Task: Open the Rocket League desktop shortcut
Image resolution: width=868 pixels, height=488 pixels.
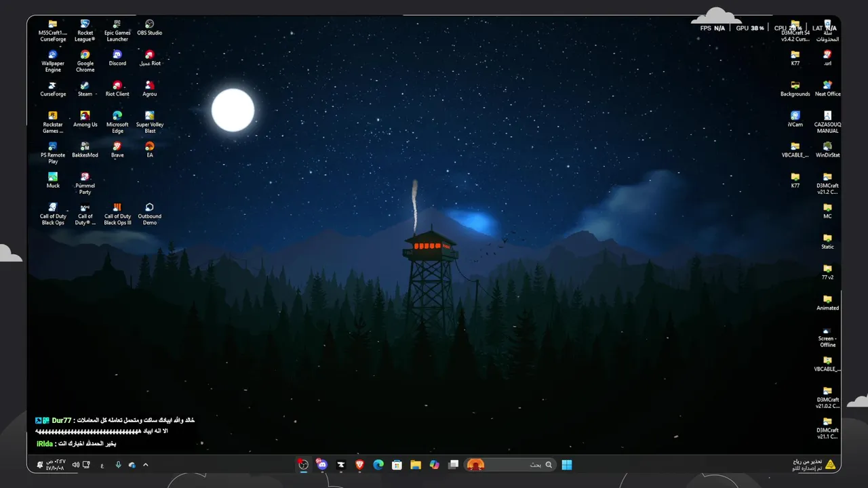Action: (x=85, y=30)
